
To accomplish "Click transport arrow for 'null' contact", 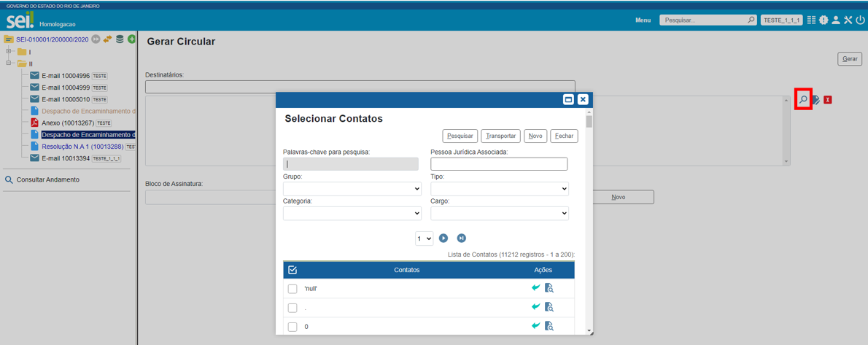I will [x=536, y=288].
